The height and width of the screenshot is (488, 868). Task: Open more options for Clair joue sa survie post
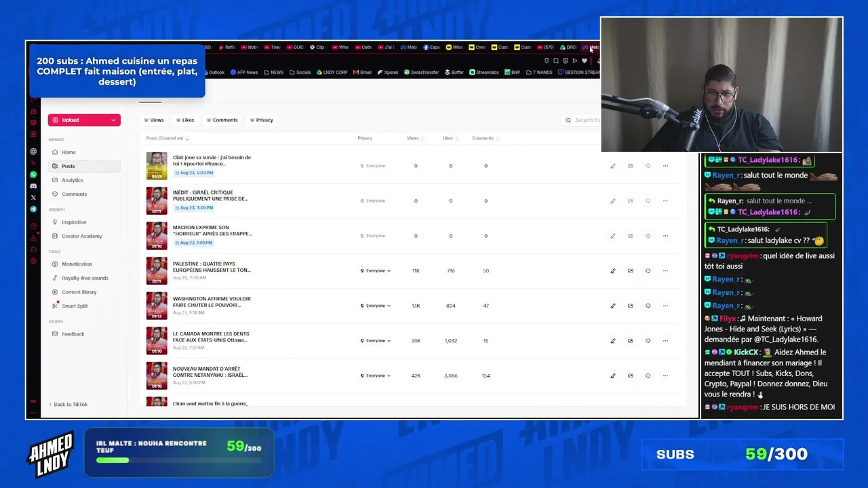(x=665, y=166)
